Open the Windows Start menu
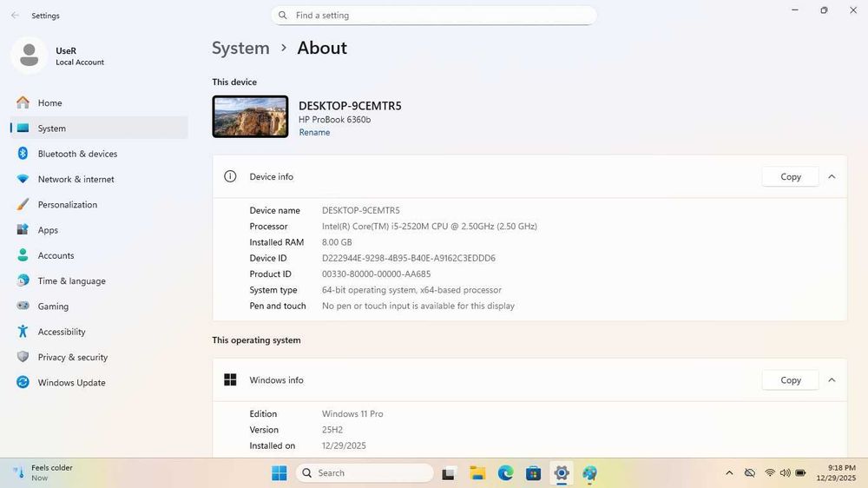The image size is (868, 488). 279,473
